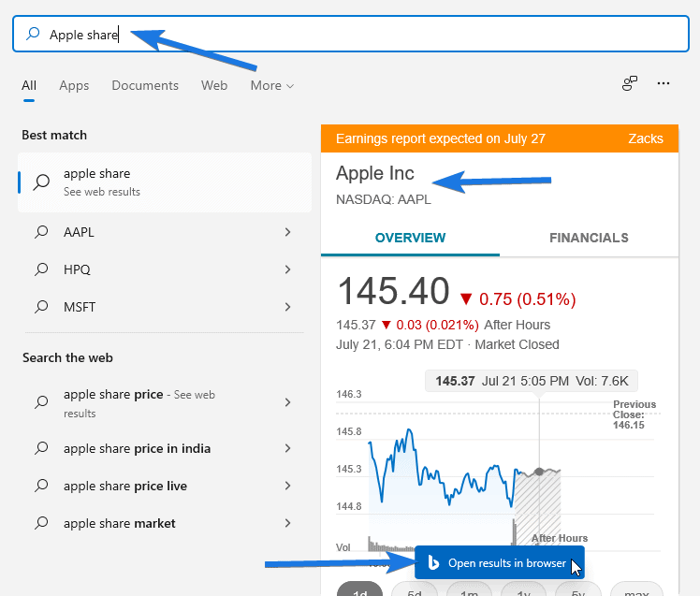This screenshot has width=700, height=596.
Task: Click the After Hours chart label
Action: (x=560, y=538)
